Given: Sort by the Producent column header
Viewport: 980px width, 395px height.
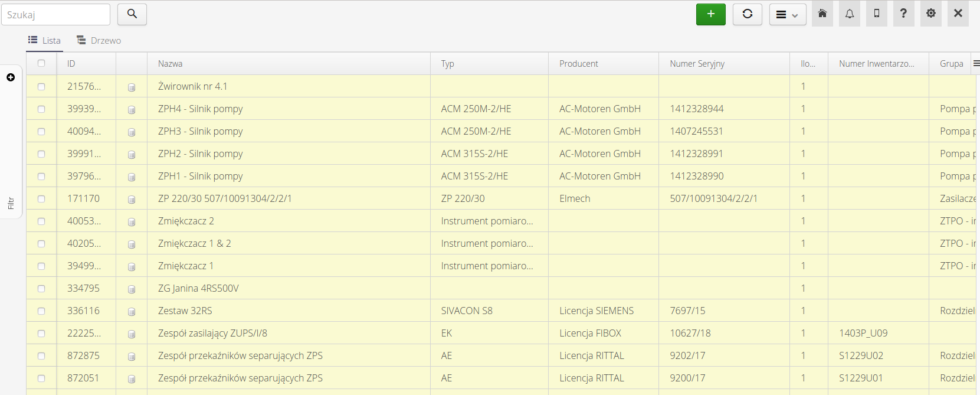Looking at the screenshot, I should (x=578, y=64).
